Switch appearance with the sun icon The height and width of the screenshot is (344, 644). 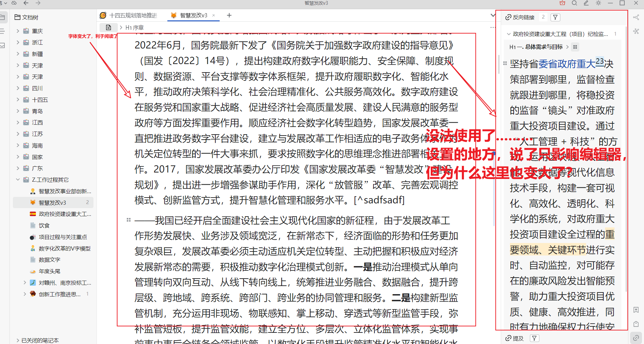click(598, 3)
